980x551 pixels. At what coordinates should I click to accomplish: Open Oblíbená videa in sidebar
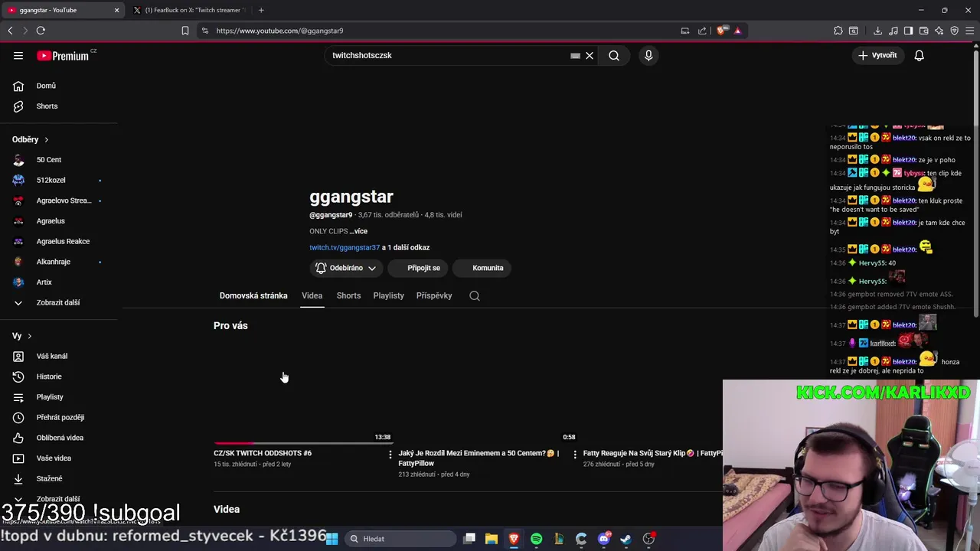click(60, 438)
